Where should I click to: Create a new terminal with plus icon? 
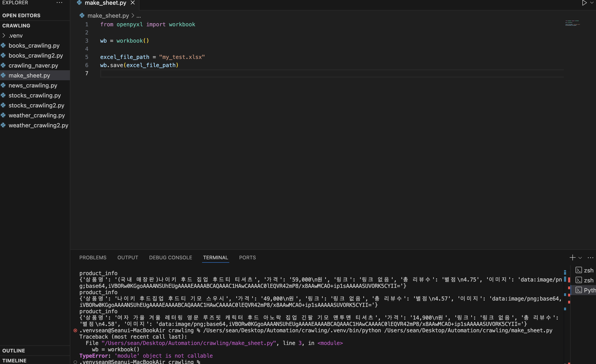coord(572,258)
